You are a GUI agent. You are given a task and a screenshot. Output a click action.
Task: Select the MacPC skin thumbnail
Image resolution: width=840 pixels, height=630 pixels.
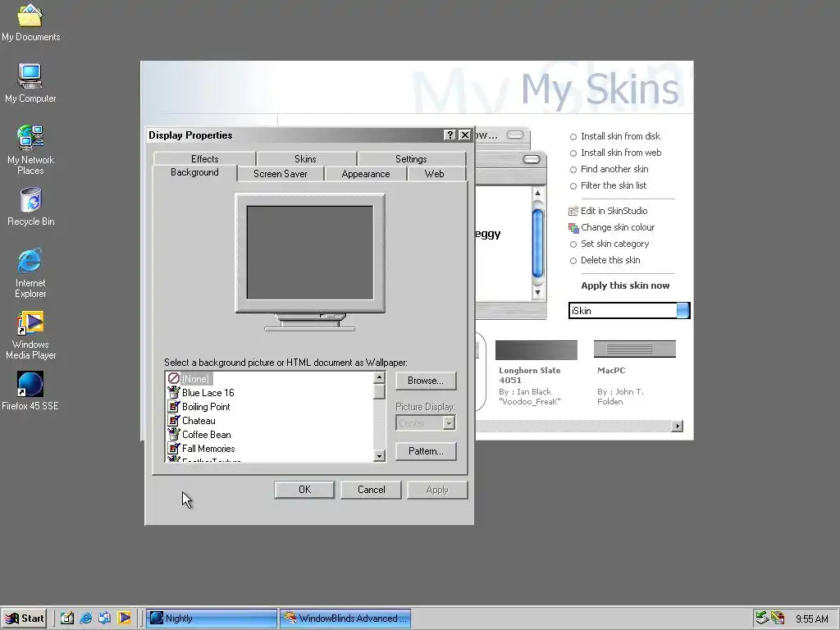[635, 349]
